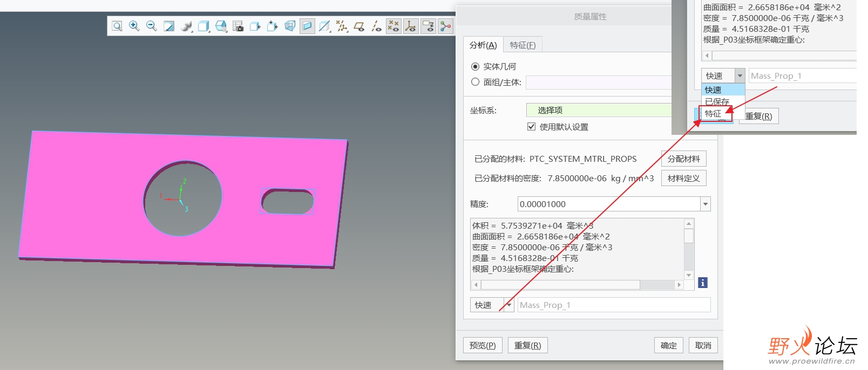Screen dimensions: 868x370
Task: Click the 取消 button
Action: click(703, 345)
